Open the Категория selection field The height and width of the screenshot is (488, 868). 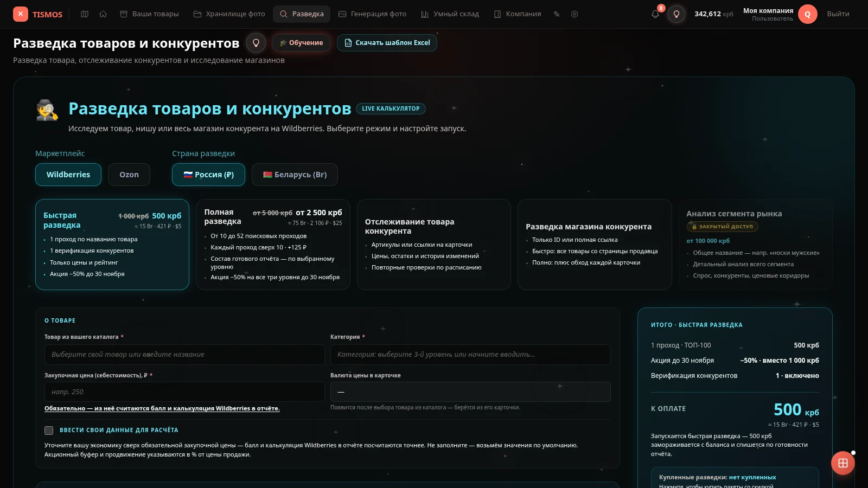click(x=470, y=355)
